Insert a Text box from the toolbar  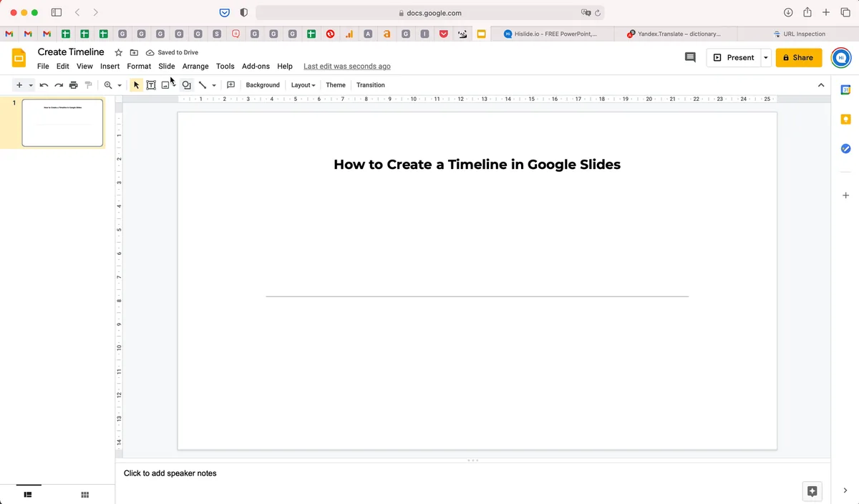click(x=151, y=85)
